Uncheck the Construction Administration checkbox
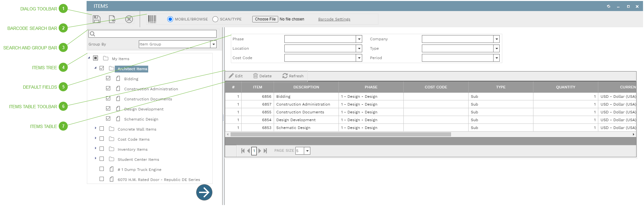Viewport: 644px width, 206px height. point(108,88)
